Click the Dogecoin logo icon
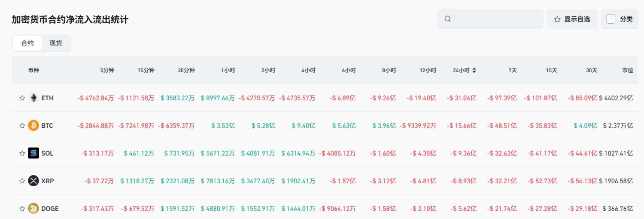 [x=33, y=208]
